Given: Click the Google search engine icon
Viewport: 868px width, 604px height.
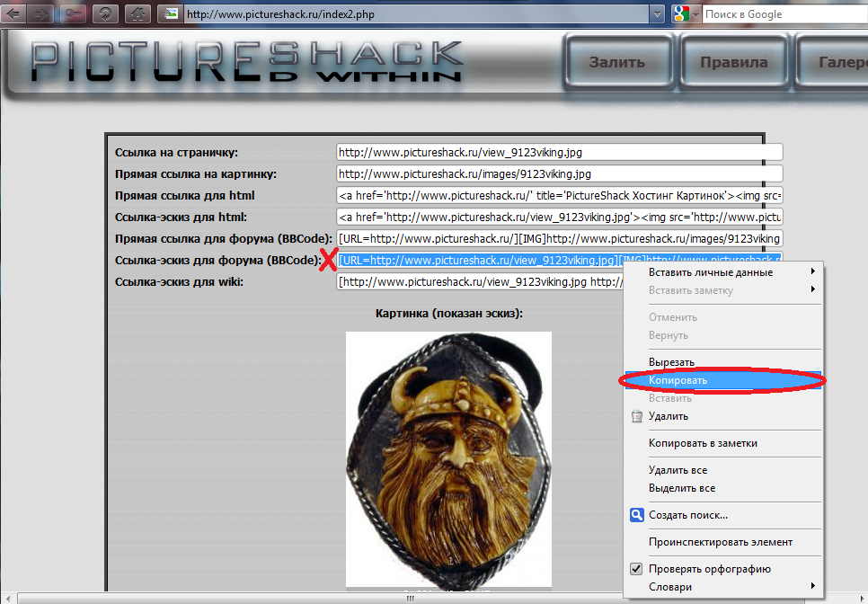Looking at the screenshot, I should coord(680,13).
